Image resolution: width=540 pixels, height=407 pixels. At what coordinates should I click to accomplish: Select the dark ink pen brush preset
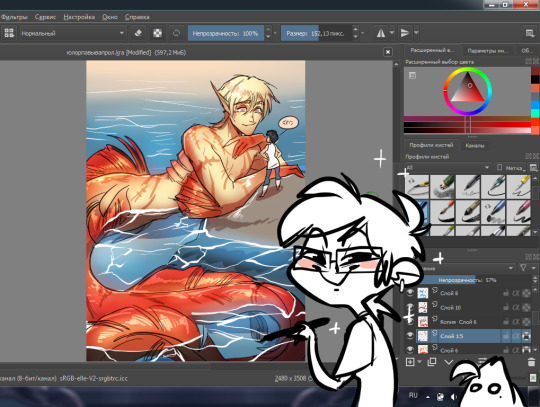coord(468,186)
